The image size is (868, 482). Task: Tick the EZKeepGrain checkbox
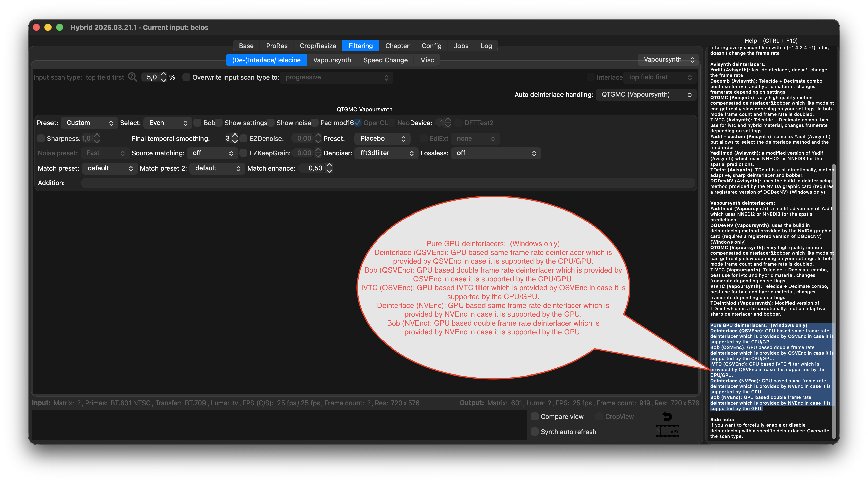[x=244, y=153]
